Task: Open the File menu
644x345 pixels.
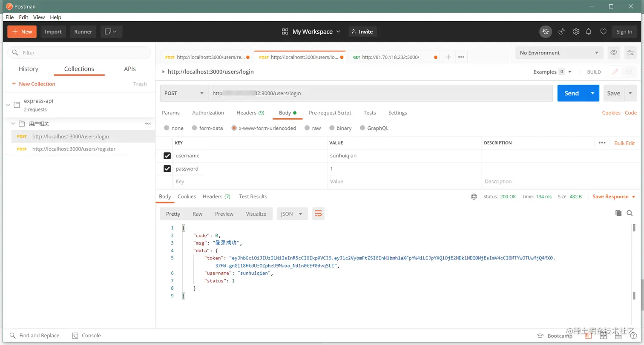Action: pyautogui.click(x=9, y=17)
